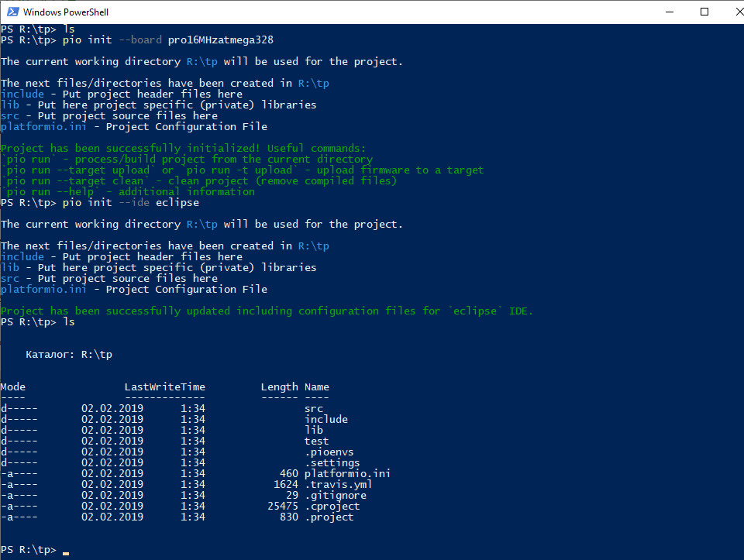
Task: Click the '`pio run --target upload`' line
Action: coord(242,170)
